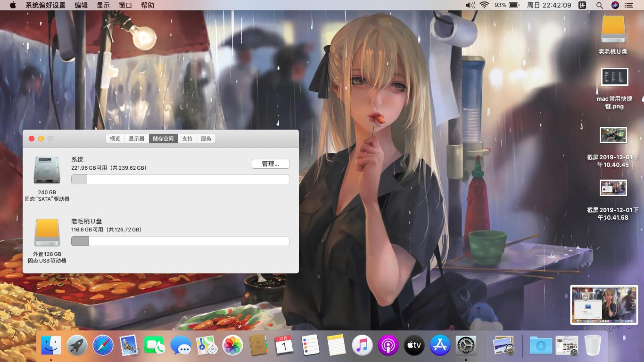The image size is (644, 362).
Task: Select the 储存空间 tab
Action: pyautogui.click(x=163, y=139)
